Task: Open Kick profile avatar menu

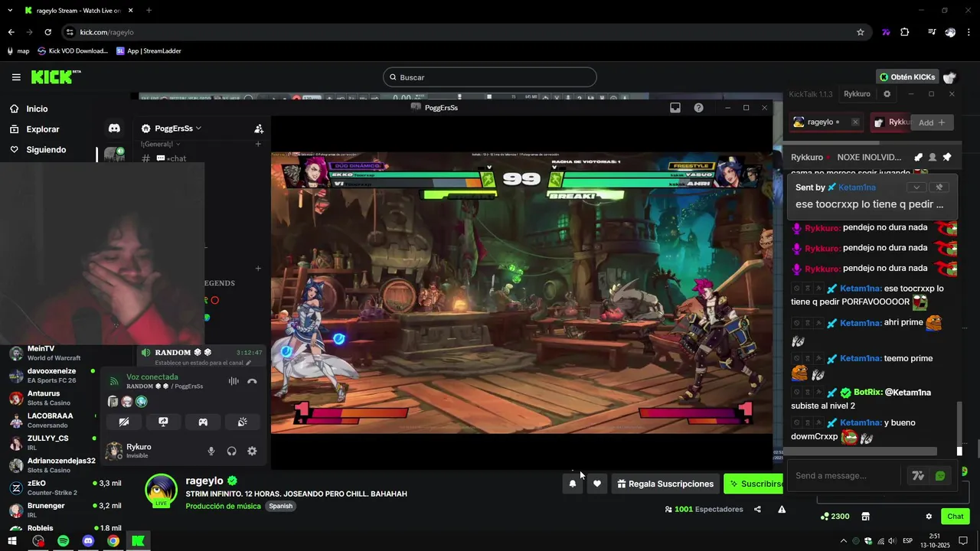Action: [x=950, y=77]
